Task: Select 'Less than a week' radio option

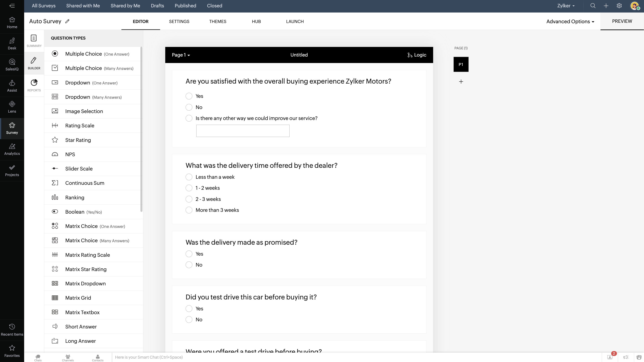Action: (x=189, y=177)
